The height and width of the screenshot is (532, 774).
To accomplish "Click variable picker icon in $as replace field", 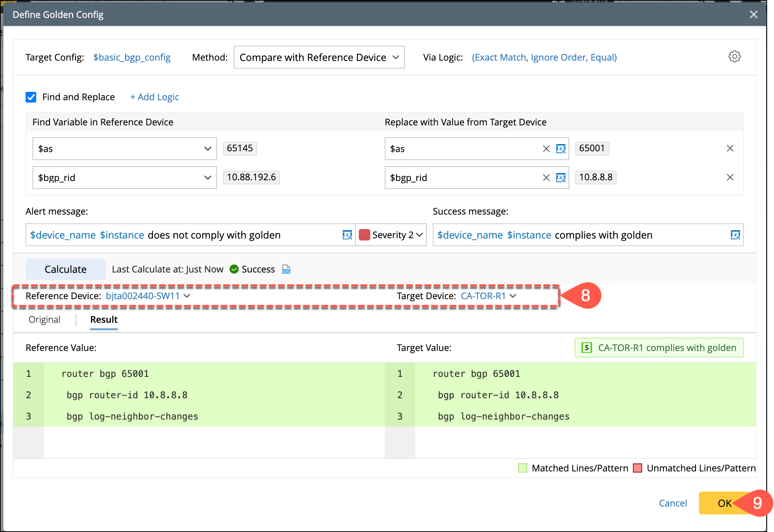I will click(x=560, y=149).
